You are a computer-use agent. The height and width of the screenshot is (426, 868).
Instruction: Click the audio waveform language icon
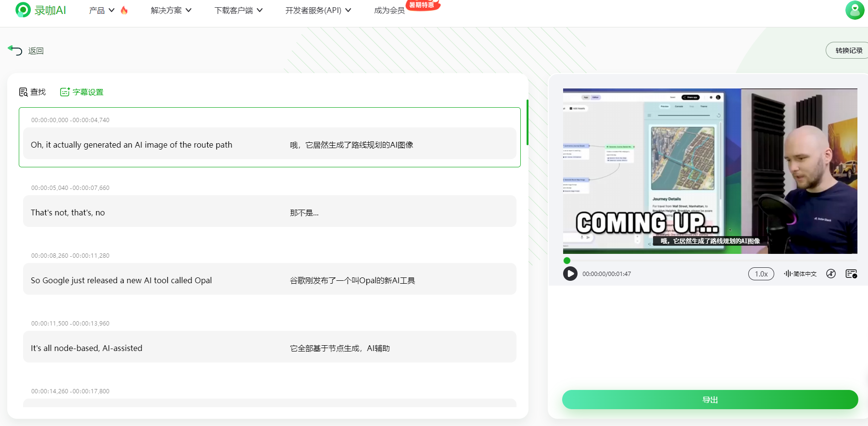788,274
